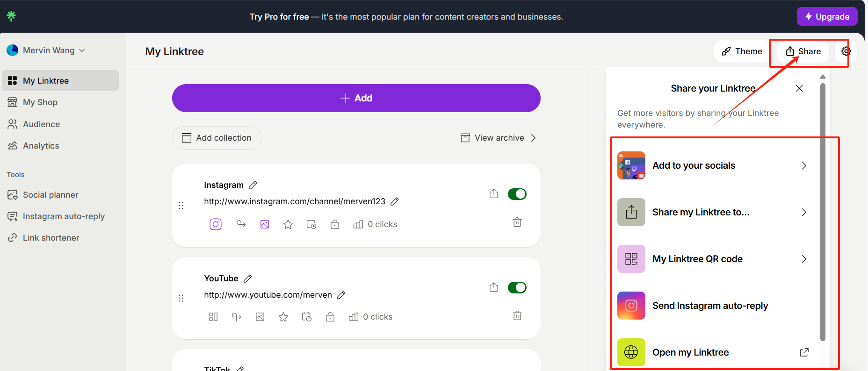Open the schedule option on the Instagram link
This screenshot has width=868, height=371.
tap(311, 224)
